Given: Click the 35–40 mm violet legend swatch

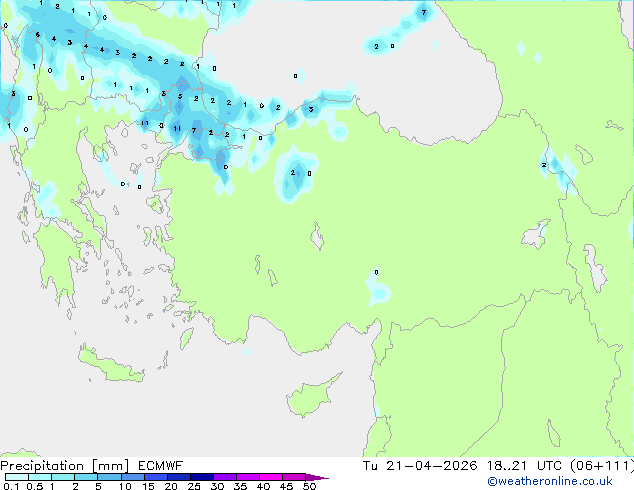Looking at the screenshot, I should (247, 477).
